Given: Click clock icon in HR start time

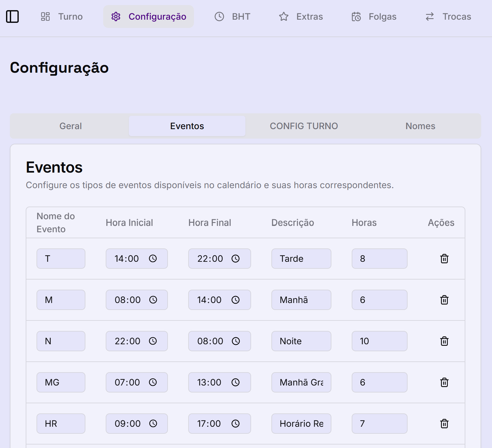Looking at the screenshot, I should point(153,424).
